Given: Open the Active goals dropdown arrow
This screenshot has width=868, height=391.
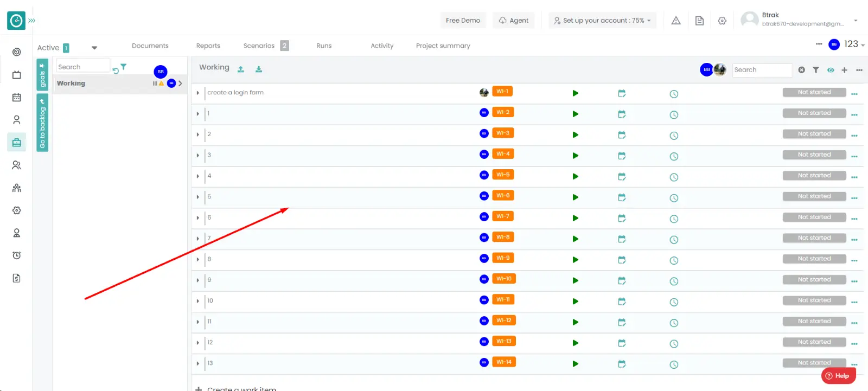Looking at the screenshot, I should coord(94,48).
